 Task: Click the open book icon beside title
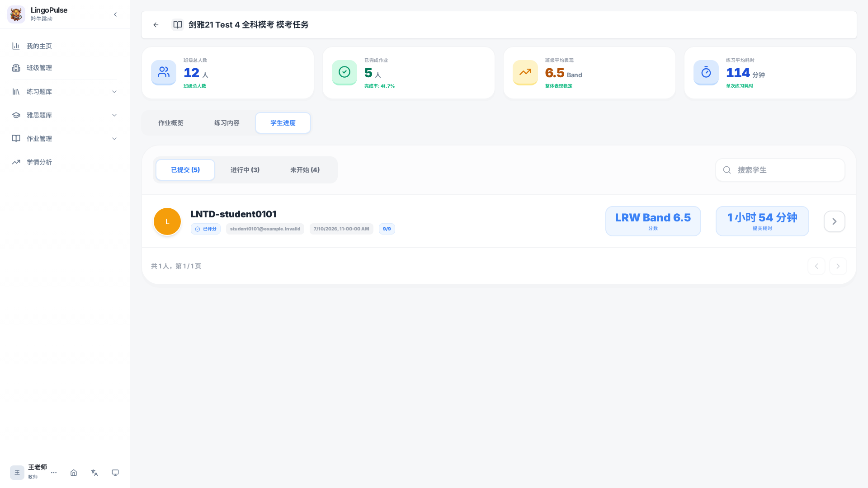pos(178,25)
